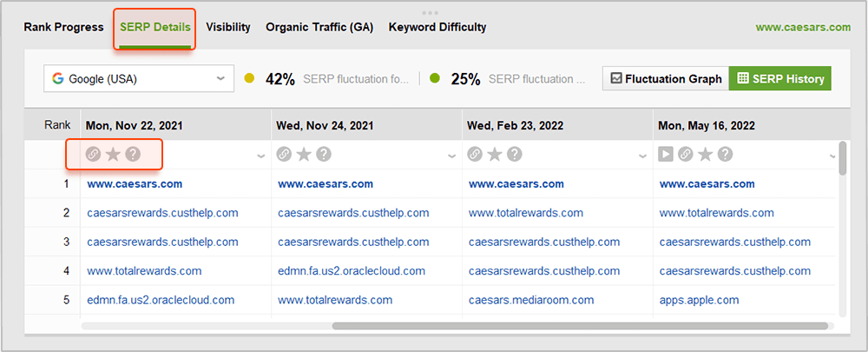Click the star icon under Wed, Nov 24, 2021

pos(304,154)
